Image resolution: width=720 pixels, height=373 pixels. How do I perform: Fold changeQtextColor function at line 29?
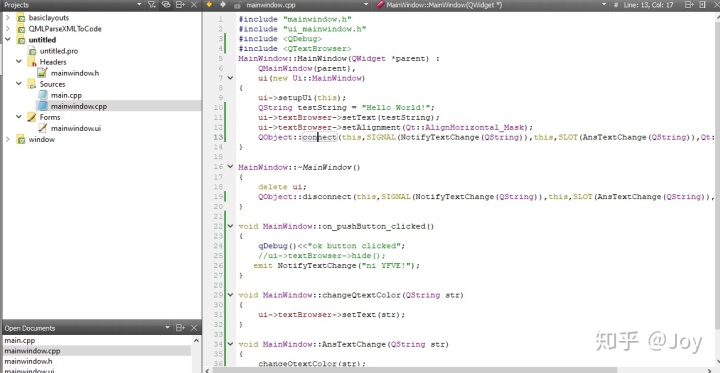(231, 295)
